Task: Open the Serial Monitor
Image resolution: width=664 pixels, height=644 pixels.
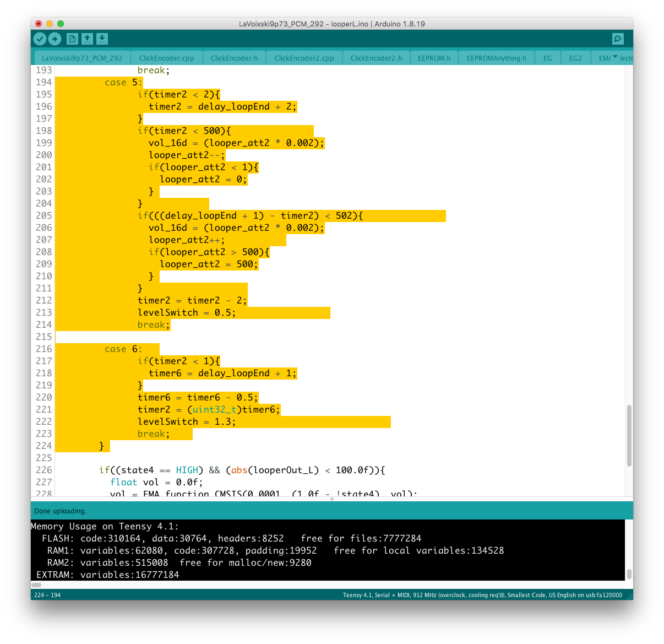Action: pyautogui.click(x=618, y=39)
